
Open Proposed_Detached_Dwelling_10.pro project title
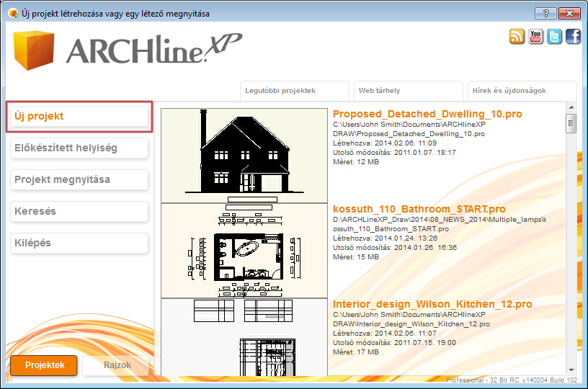click(x=427, y=114)
